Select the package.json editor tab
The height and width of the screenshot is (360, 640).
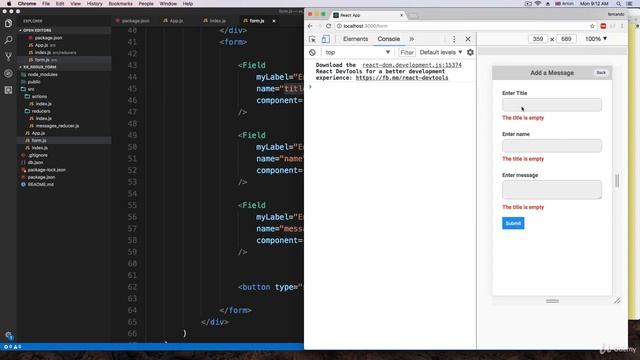(133, 21)
